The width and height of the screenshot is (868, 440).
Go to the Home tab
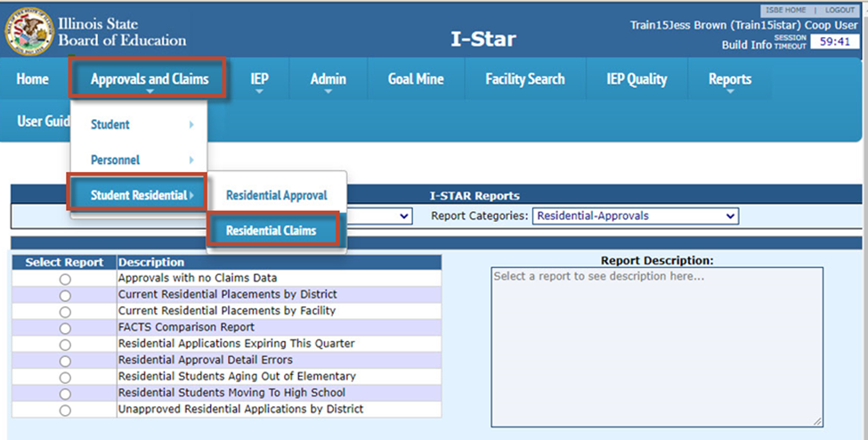33,79
